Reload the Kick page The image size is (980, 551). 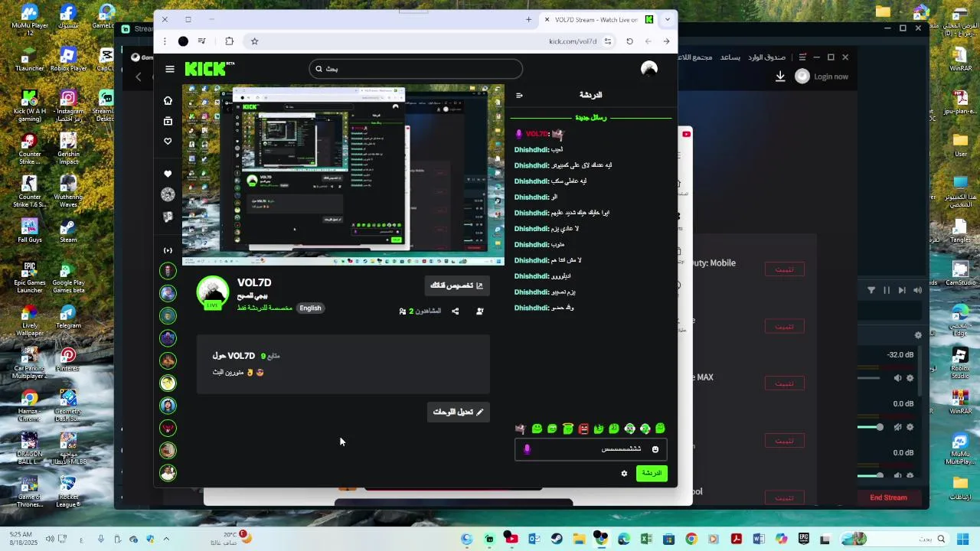629,41
